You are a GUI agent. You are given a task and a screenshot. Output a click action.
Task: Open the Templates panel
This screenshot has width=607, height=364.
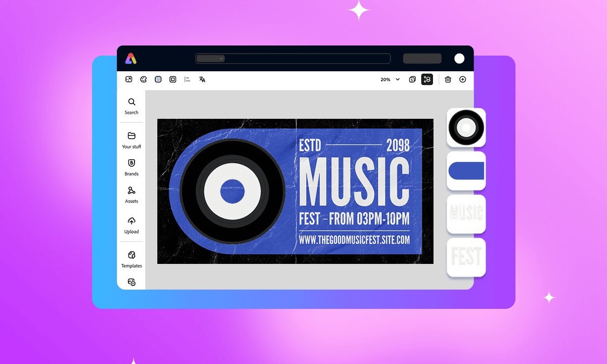pos(132,259)
